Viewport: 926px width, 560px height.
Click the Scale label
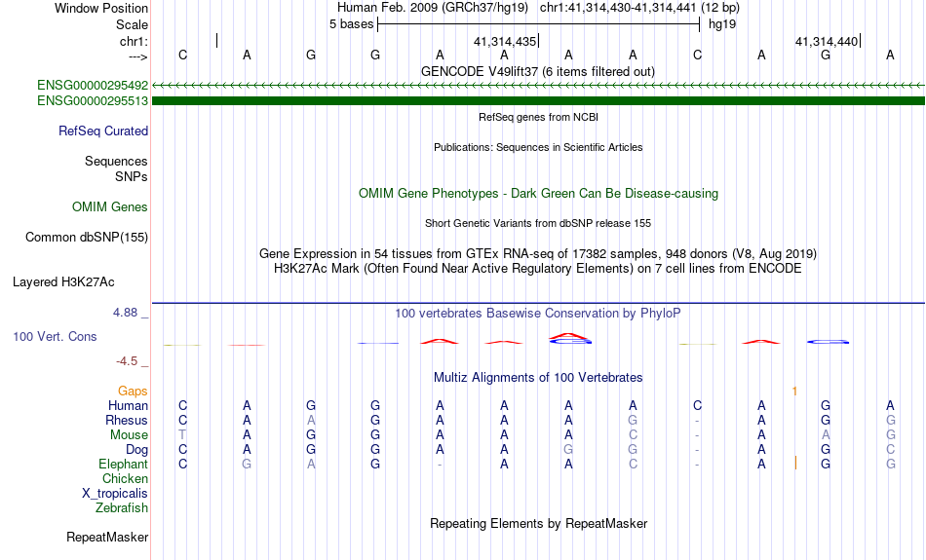(x=133, y=24)
